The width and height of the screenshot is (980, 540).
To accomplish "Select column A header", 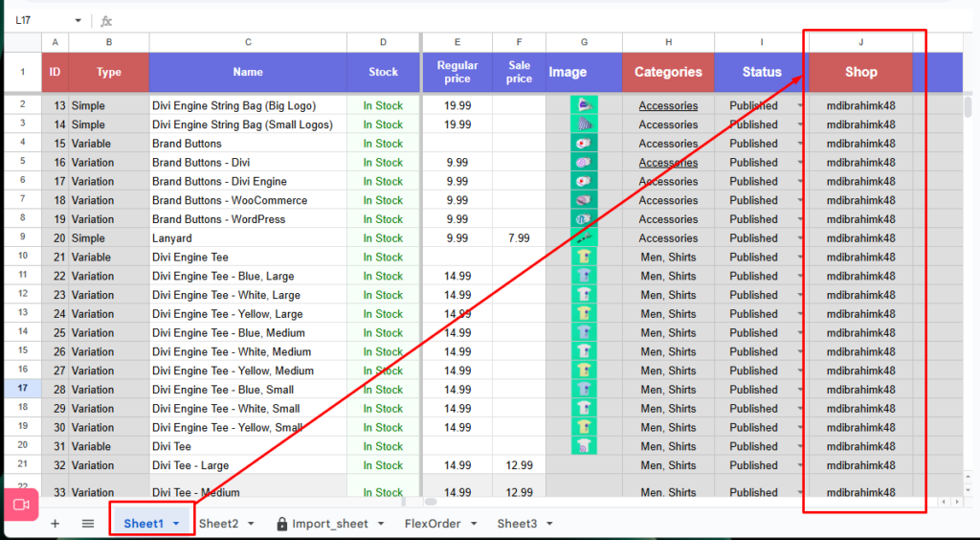I will point(55,42).
